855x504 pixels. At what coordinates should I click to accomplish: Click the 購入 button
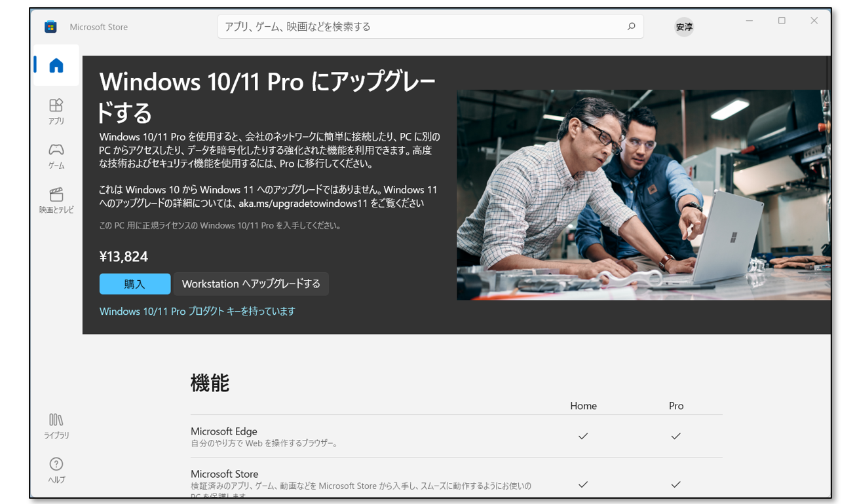135,284
